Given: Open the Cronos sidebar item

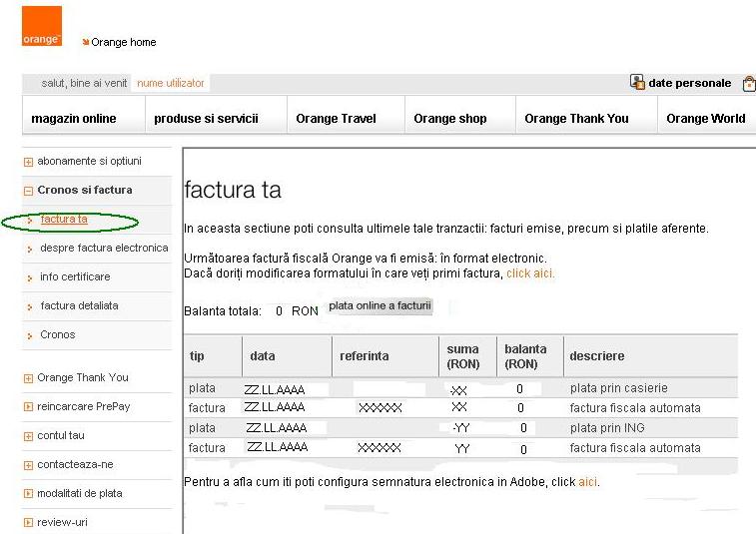Looking at the screenshot, I should (x=57, y=334).
